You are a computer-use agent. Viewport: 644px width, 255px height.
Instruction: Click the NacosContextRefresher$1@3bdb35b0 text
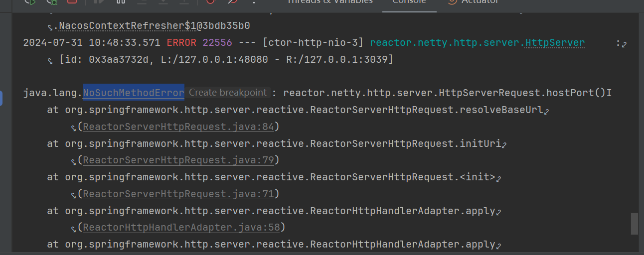click(155, 25)
